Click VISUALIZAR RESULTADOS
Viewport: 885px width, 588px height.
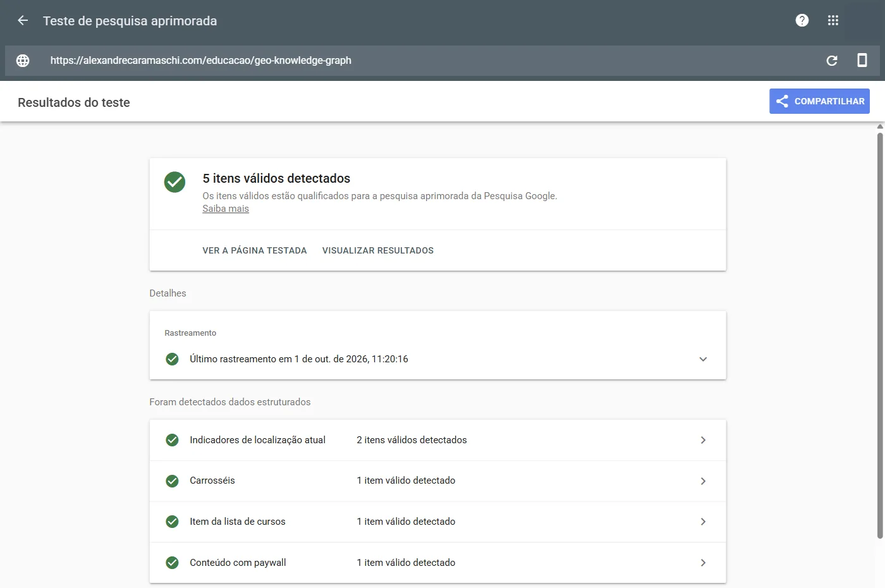[378, 250]
